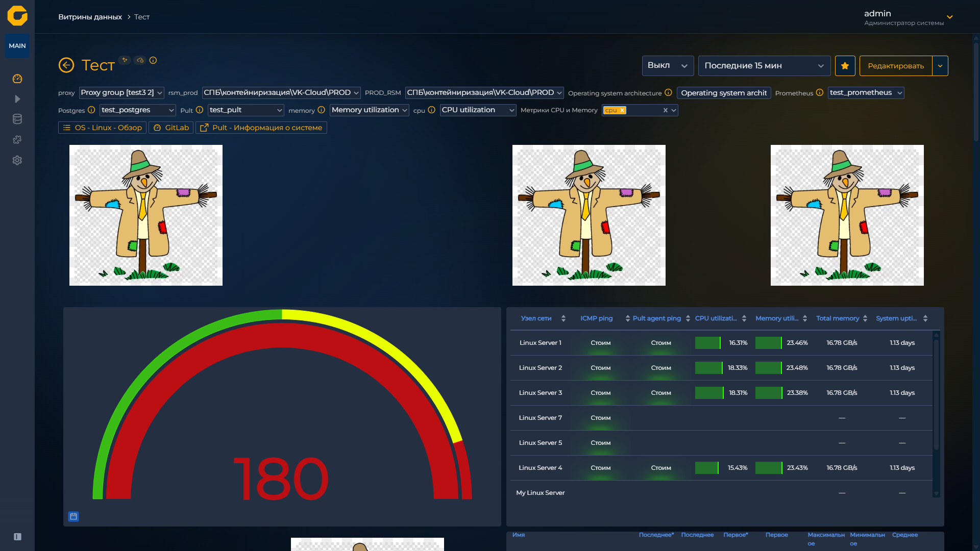
Task: Open OS - Linux - Обзор link
Action: pyautogui.click(x=103, y=128)
